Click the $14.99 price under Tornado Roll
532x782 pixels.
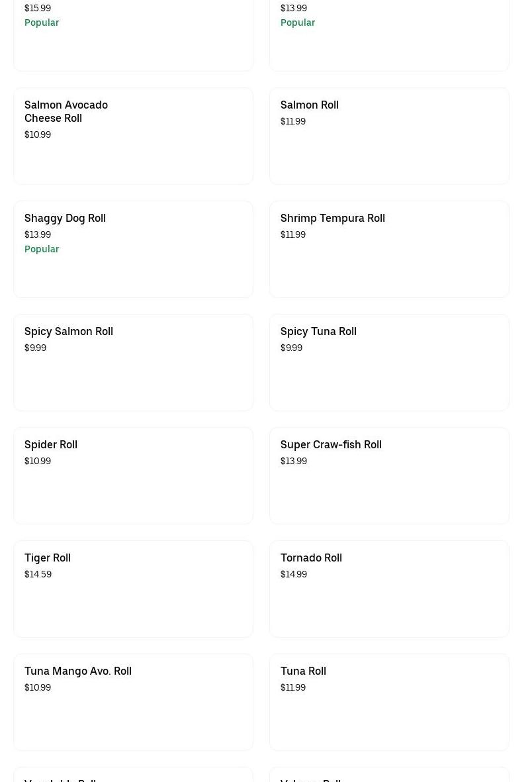[x=294, y=574]
